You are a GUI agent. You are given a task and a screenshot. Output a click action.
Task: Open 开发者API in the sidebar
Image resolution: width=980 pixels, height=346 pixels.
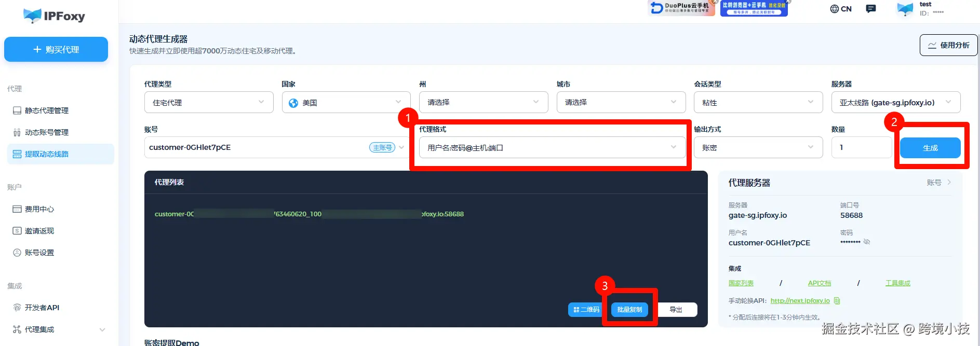click(60, 308)
